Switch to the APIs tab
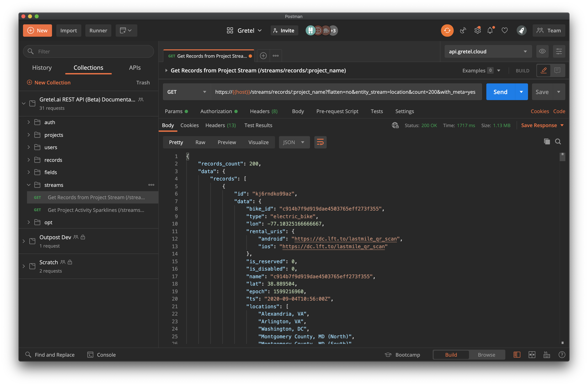588x386 pixels. (x=135, y=68)
